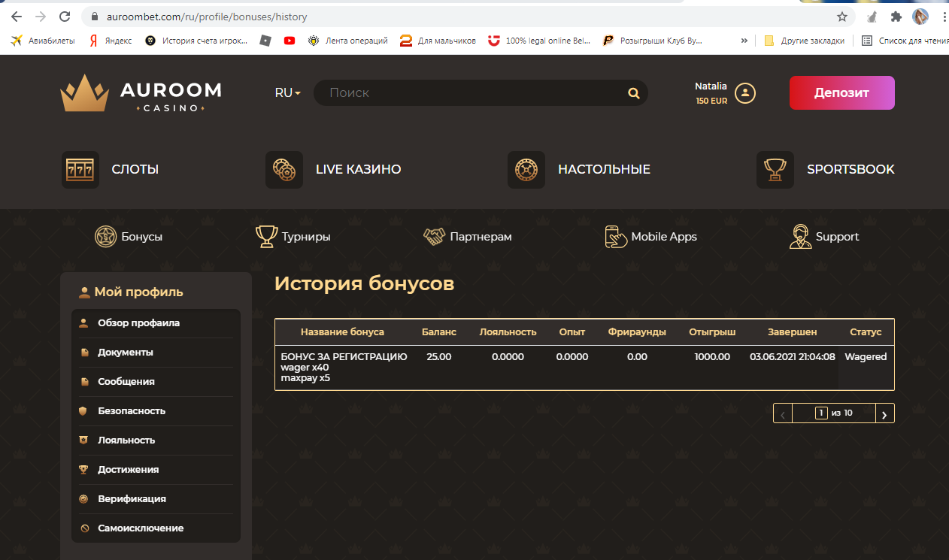
Task: Open Support via the agent icon
Action: pyautogui.click(x=802, y=235)
